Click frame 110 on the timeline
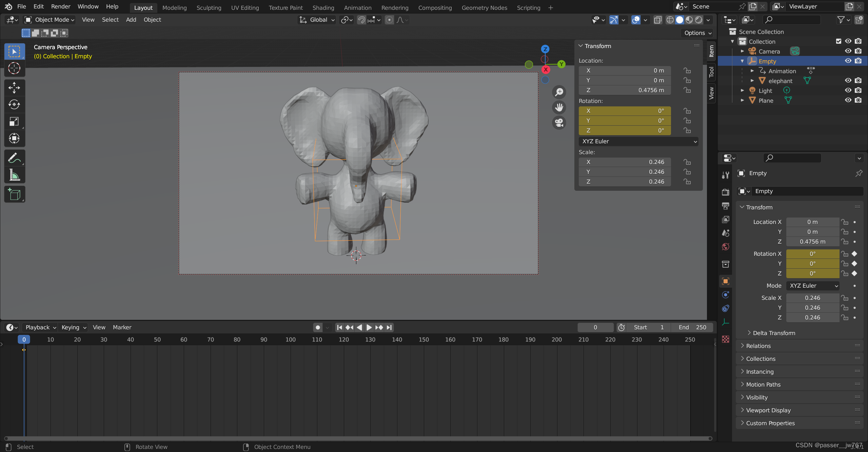The height and width of the screenshot is (452, 868). coord(316,340)
